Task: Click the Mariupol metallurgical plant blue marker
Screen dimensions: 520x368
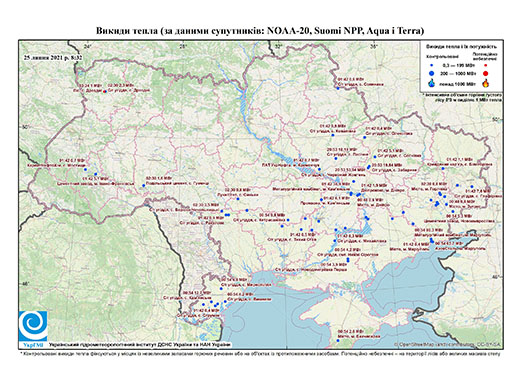Action: [431, 239]
